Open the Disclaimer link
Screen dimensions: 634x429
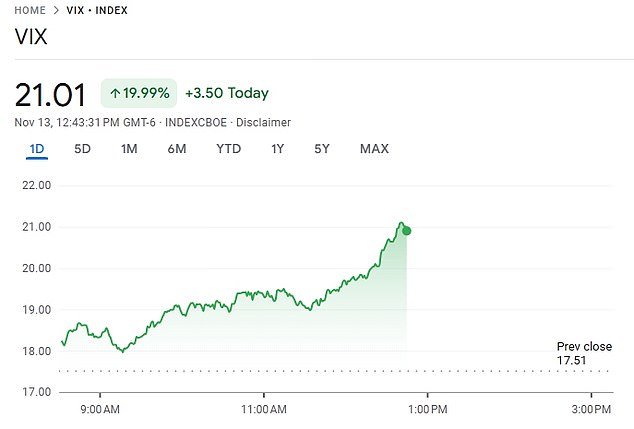click(x=265, y=122)
